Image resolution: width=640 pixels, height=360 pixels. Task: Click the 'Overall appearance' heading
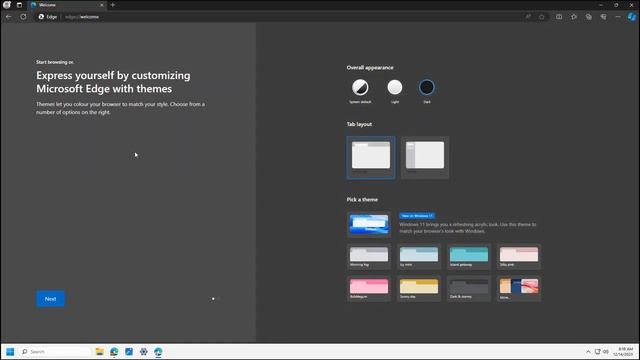point(370,68)
